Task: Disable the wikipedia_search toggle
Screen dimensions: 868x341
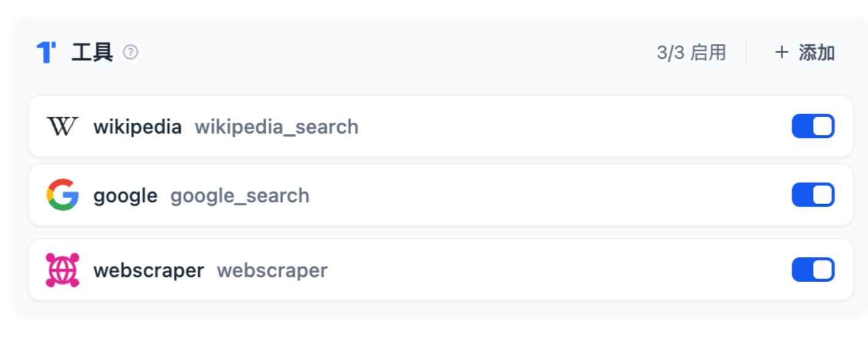Action: click(x=813, y=127)
